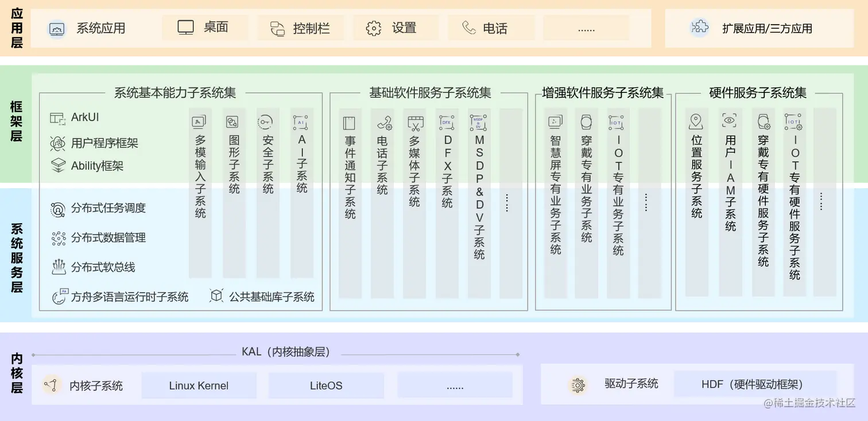Click the KAL（内核抽象层） label
The width and height of the screenshot is (868, 421).
[286, 352]
